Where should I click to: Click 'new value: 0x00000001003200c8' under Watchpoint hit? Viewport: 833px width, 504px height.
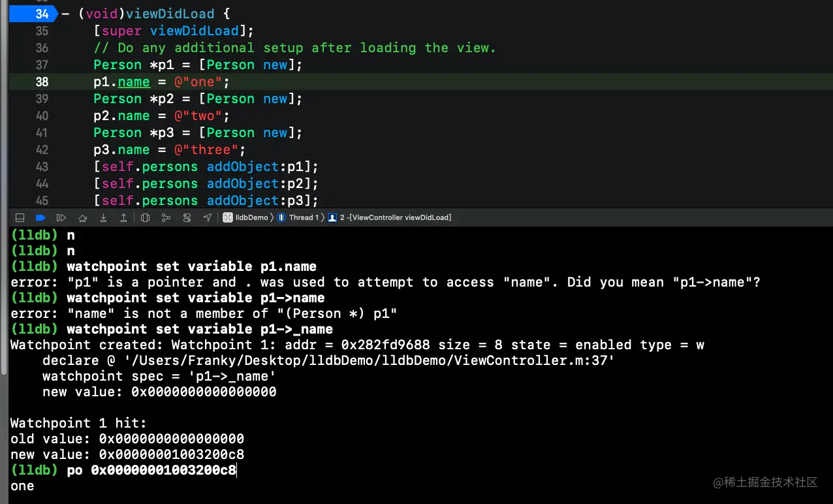(x=127, y=454)
